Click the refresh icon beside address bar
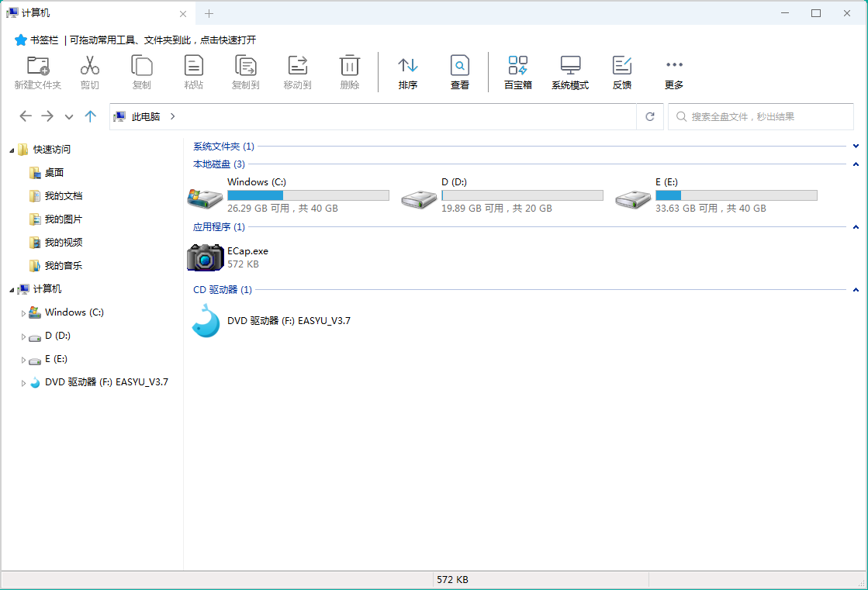Viewport: 868px width, 590px height. [650, 116]
